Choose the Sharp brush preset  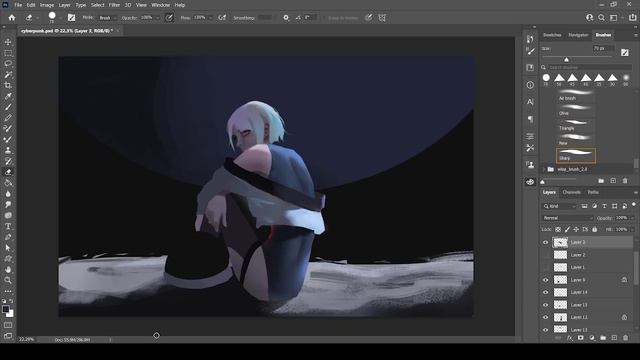576,155
